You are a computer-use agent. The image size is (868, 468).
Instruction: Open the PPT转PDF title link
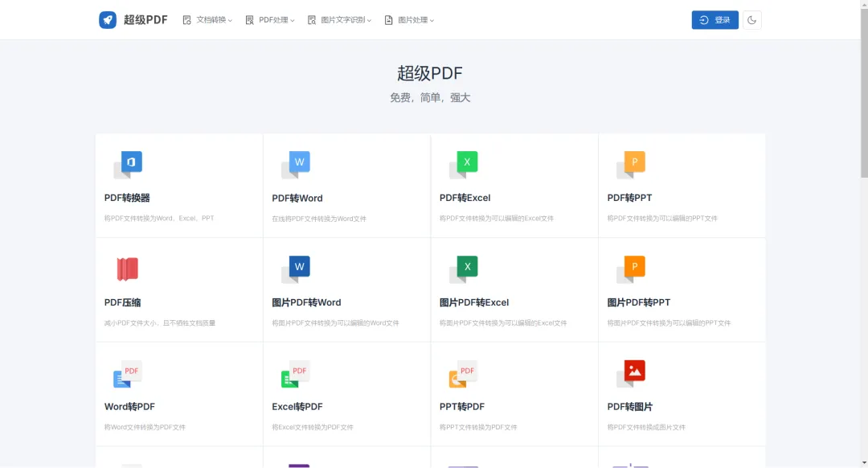[x=462, y=407]
